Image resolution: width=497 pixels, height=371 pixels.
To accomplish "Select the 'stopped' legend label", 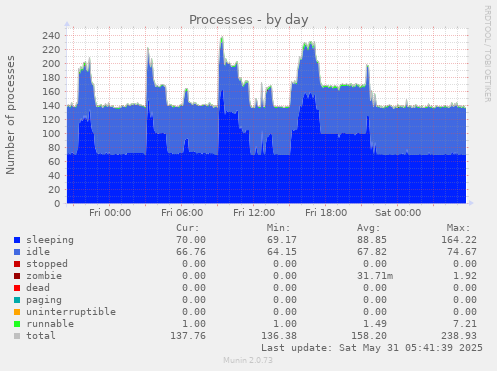I will pos(47,264).
